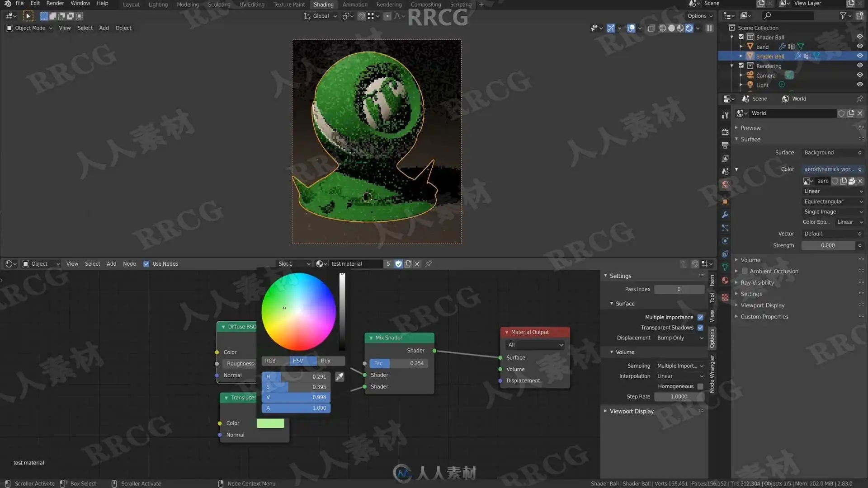The width and height of the screenshot is (868, 488).
Task: Open the Displacement Bump Only dropdown
Action: [x=680, y=338]
